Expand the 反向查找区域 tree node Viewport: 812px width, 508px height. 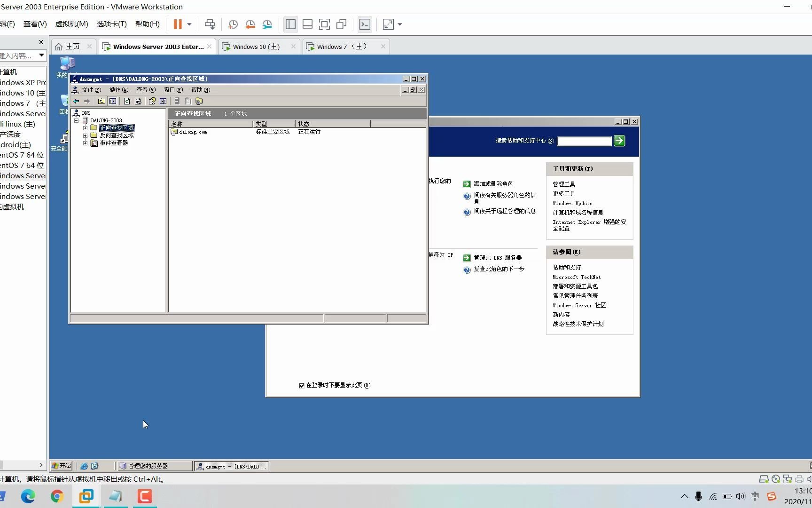pos(85,135)
